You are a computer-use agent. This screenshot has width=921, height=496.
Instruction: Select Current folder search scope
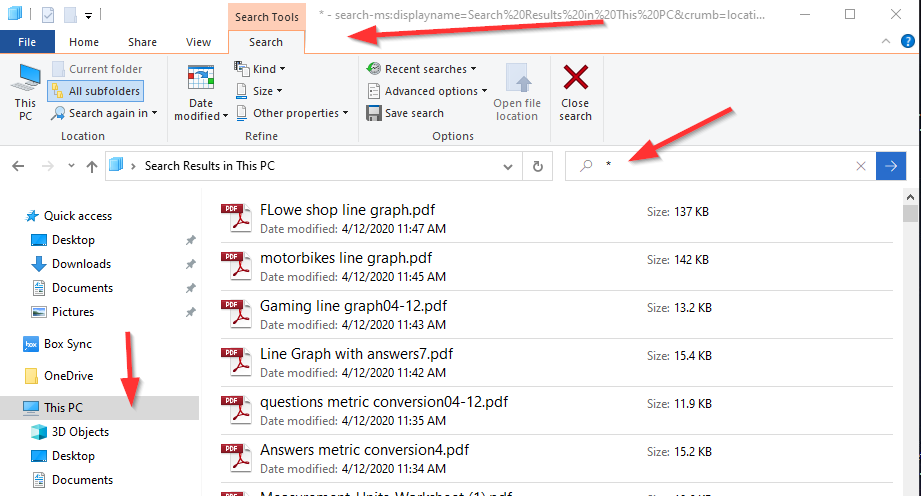98,69
